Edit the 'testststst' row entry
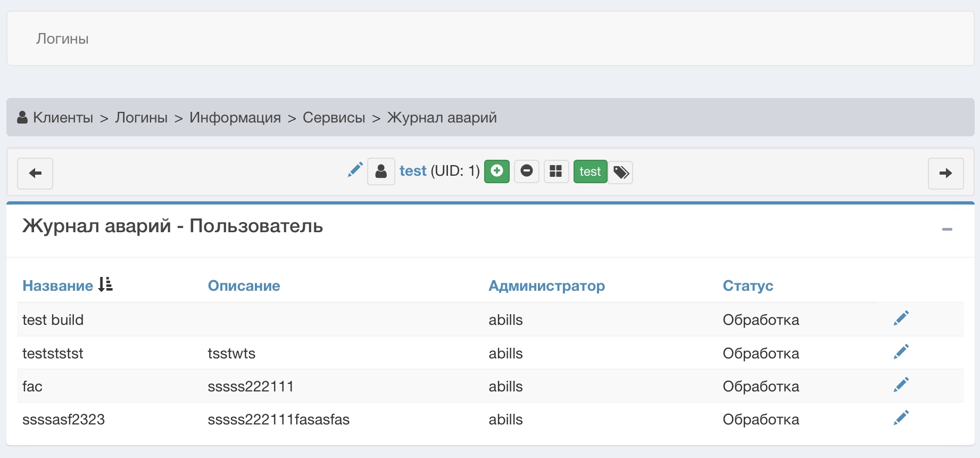Image resolution: width=980 pixels, height=458 pixels. tap(901, 352)
